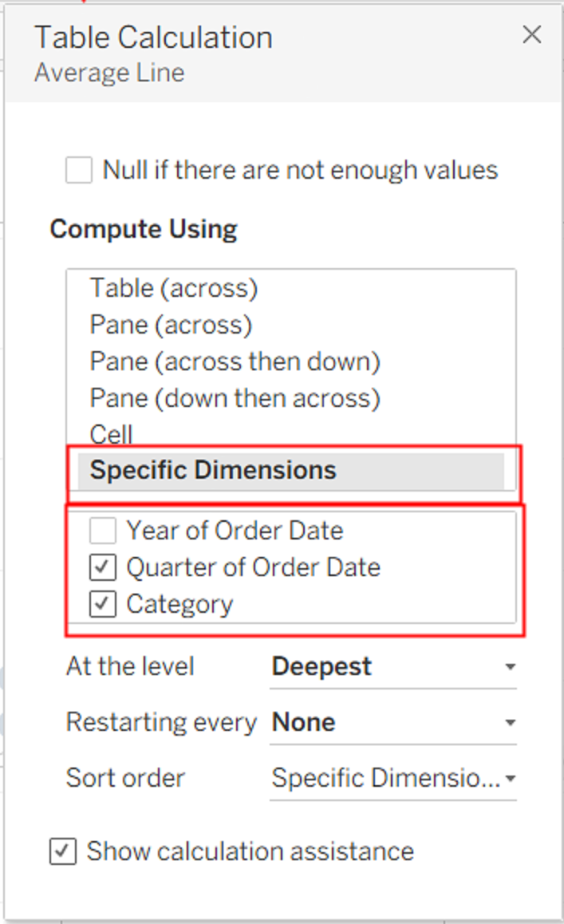
Task: Click the Specific Dimensions option
Action: click(x=212, y=470)
